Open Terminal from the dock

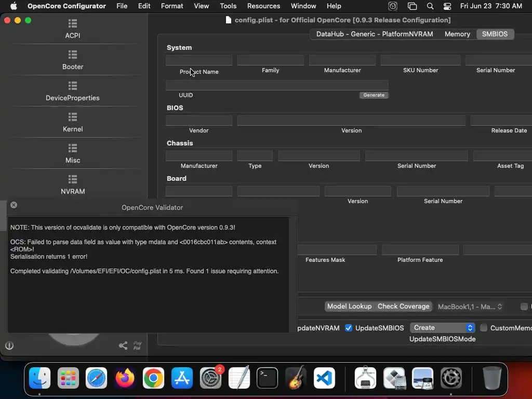pyautogui.click(x=268, y=378)
